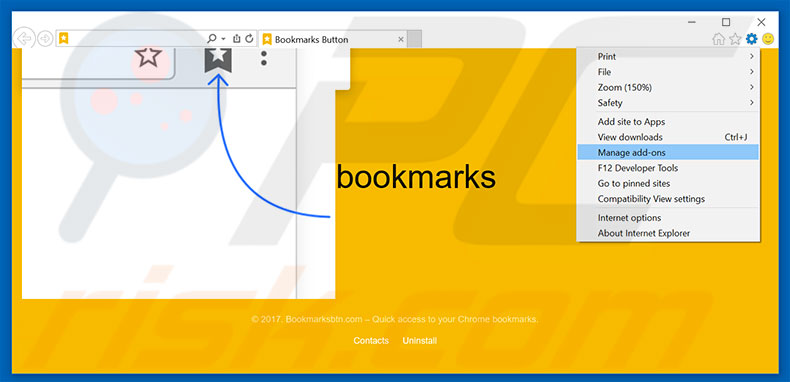Screen dimensions: 790x382
Task: Click the security report lock icon
Action: pyautogui.click(x=237, y=38)
